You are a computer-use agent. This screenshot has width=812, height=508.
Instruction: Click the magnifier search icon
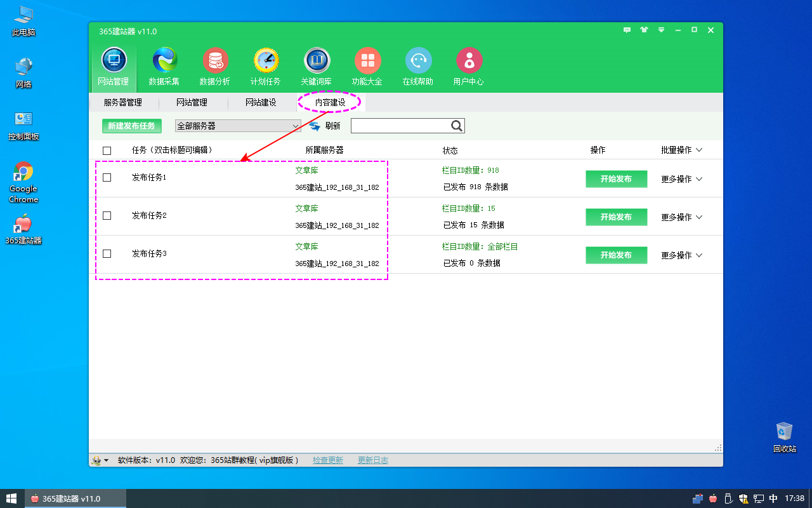[x=457, y=126]
